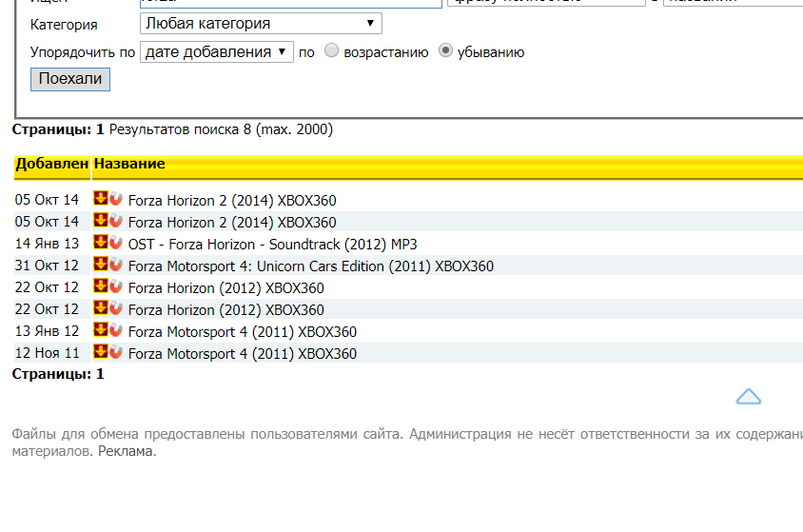Click date cell 31 Окт 12
The width and height of the screenshot is (803, 532).
(47, 266)
